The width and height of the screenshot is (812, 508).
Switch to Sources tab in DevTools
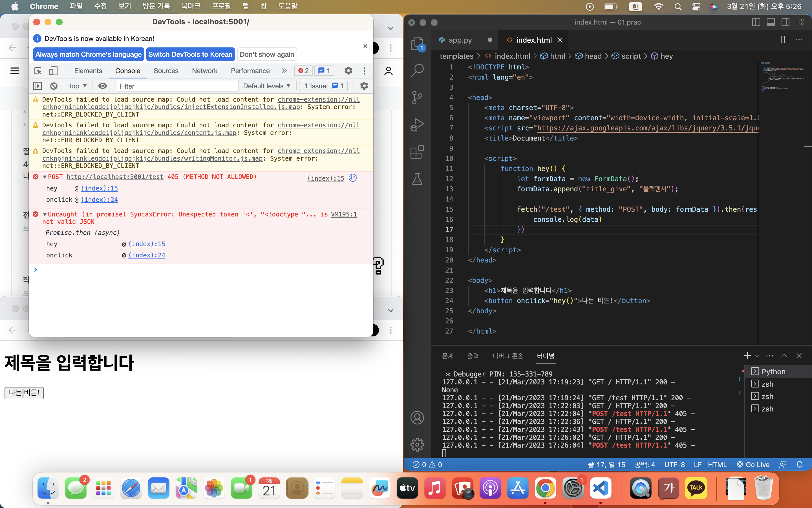tap(166, 71)
